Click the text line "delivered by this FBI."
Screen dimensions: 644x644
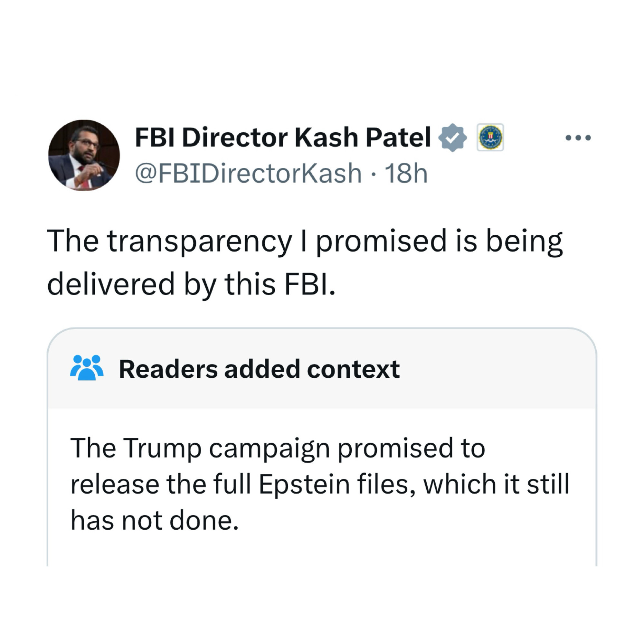point(191,284)
